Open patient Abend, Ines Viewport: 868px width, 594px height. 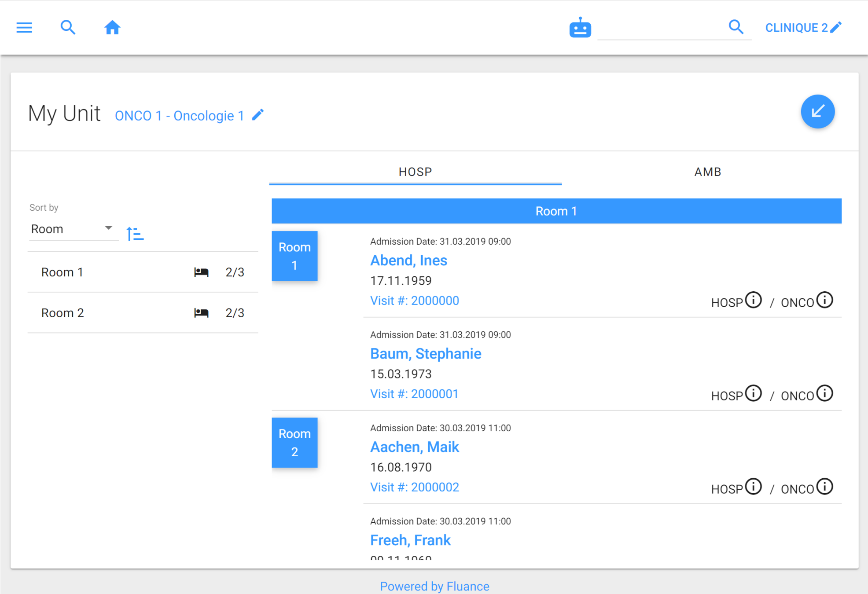tap(408, 260)
